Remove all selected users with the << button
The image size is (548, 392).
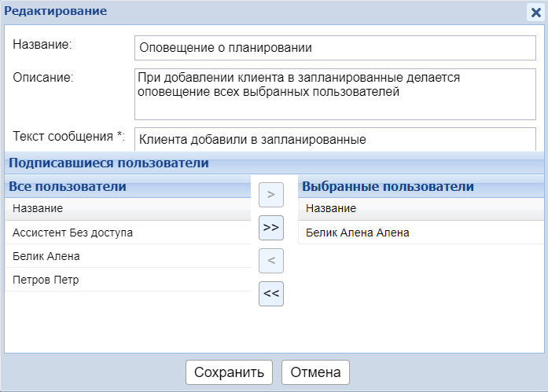[x=270, y=293]
